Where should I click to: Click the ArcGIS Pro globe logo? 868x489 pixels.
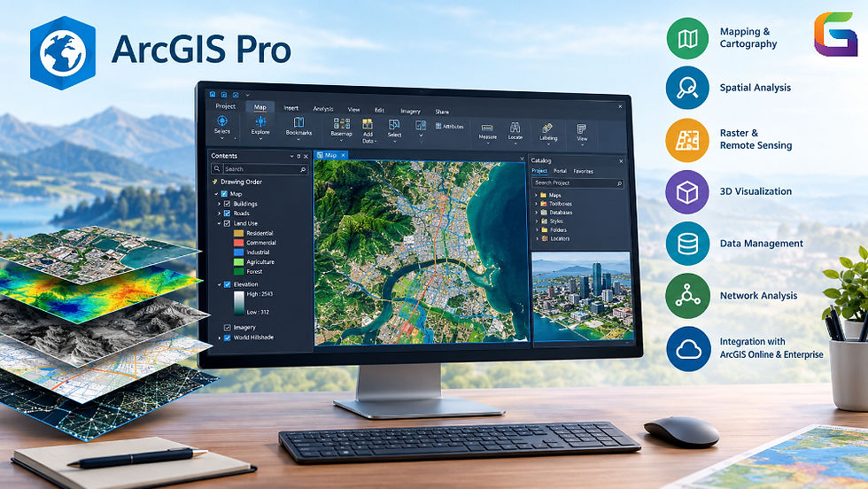(x=63, y=53)
